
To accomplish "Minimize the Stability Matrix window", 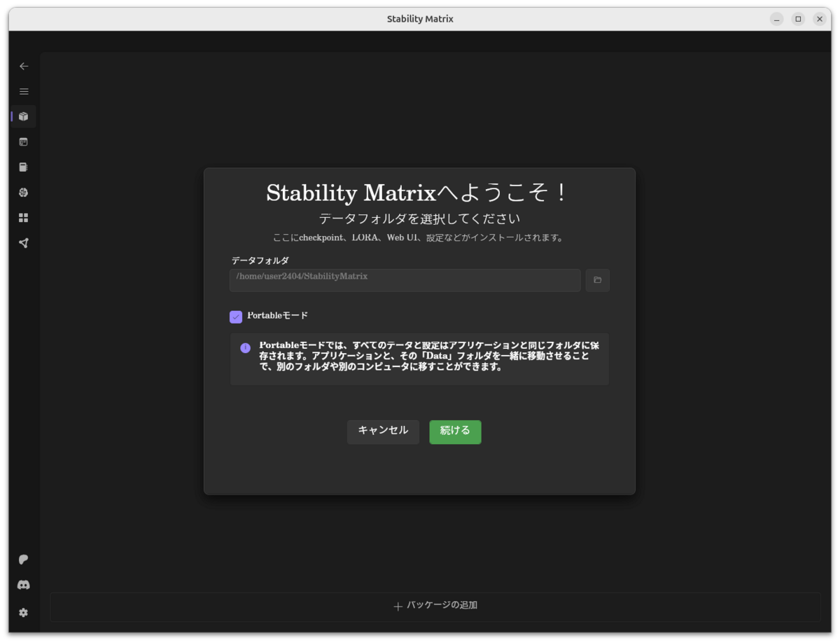I will click(x=777, y=19).
